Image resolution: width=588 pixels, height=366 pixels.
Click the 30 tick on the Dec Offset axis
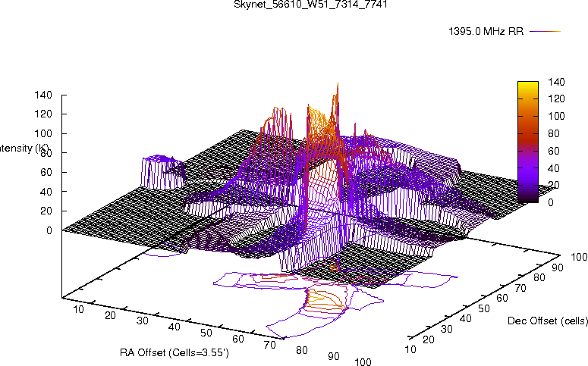coord(447,329)
